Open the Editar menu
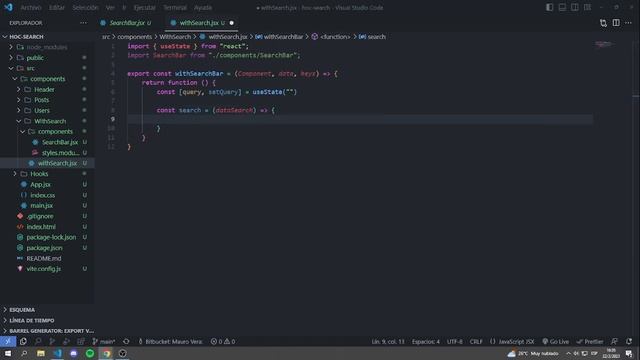640x360 pixels. pyautogui.click(x=57, y=7)
